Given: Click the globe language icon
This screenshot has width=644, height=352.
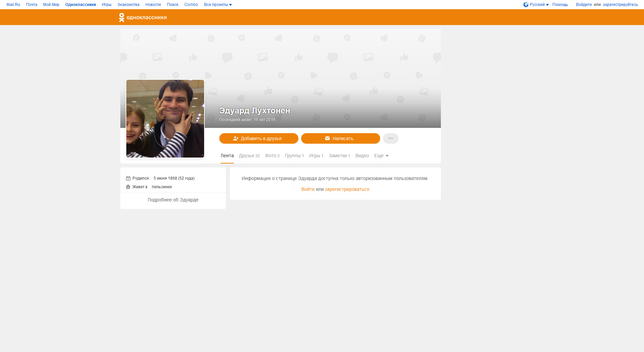Looking at the screenshot, I should (x=526, y=5).
